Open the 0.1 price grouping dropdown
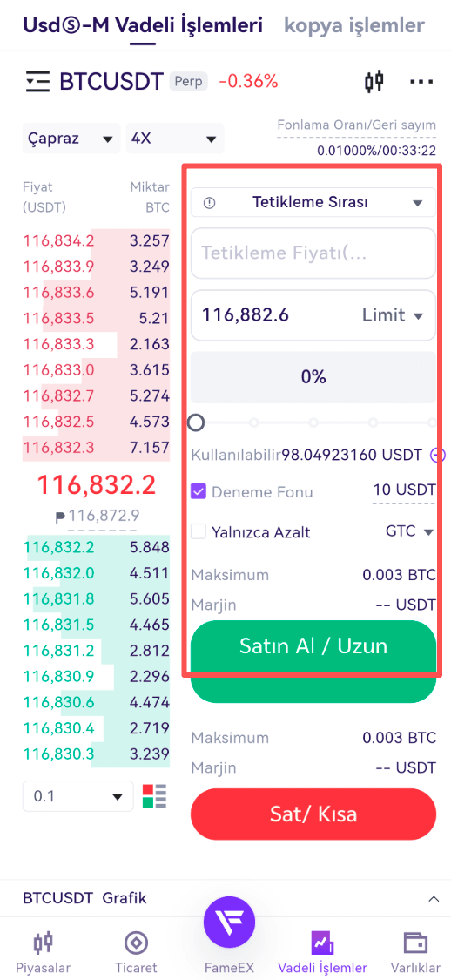The image size is (451, 980). tap(78, 796)
